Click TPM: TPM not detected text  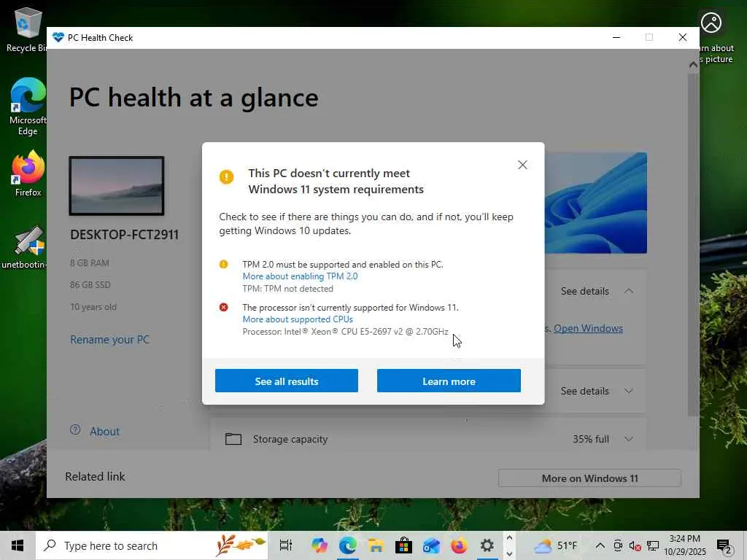[287, 289]
